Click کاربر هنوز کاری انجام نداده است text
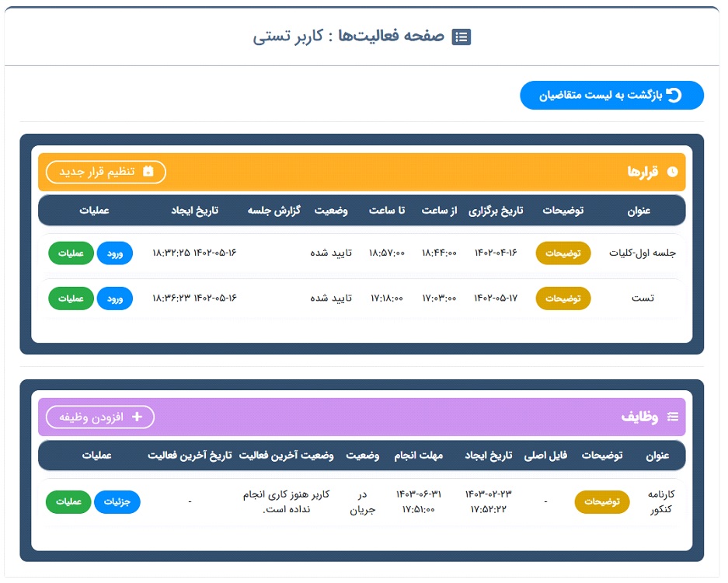The image size is (728, 583). coord(286,501)
